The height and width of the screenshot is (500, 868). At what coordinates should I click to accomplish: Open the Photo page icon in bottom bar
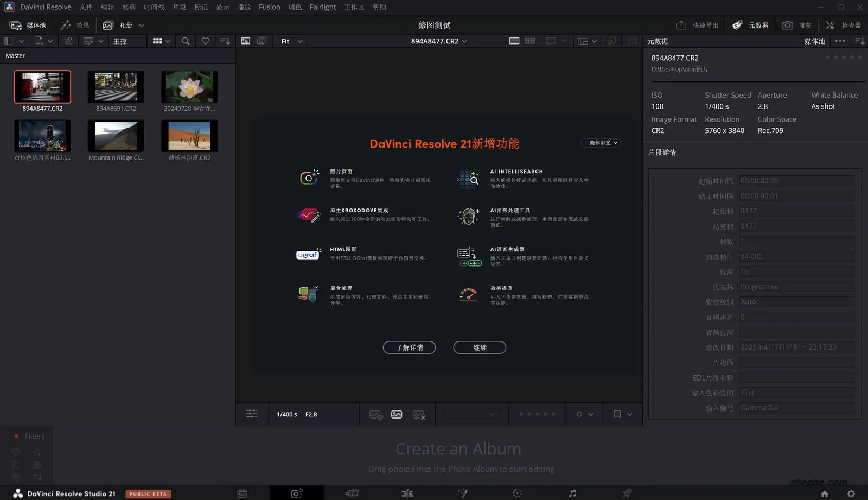[x=296, y=493]
